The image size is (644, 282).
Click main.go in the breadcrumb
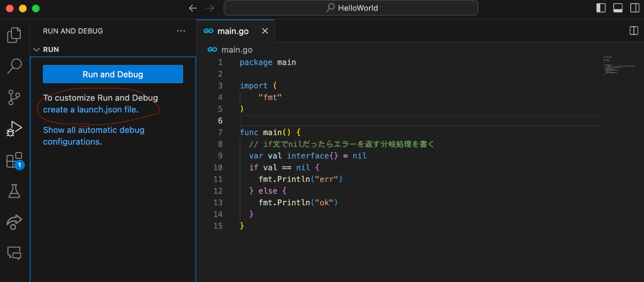(237, 50)
